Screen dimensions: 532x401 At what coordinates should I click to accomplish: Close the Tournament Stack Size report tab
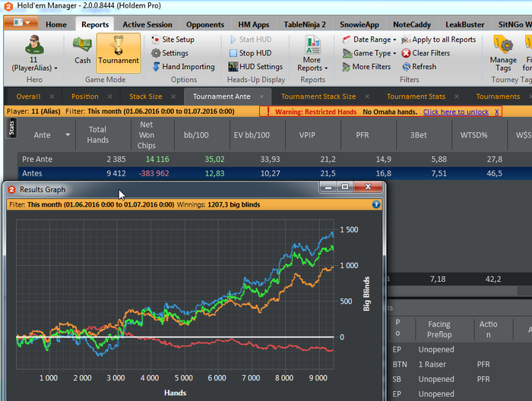(x=367, y=96)
